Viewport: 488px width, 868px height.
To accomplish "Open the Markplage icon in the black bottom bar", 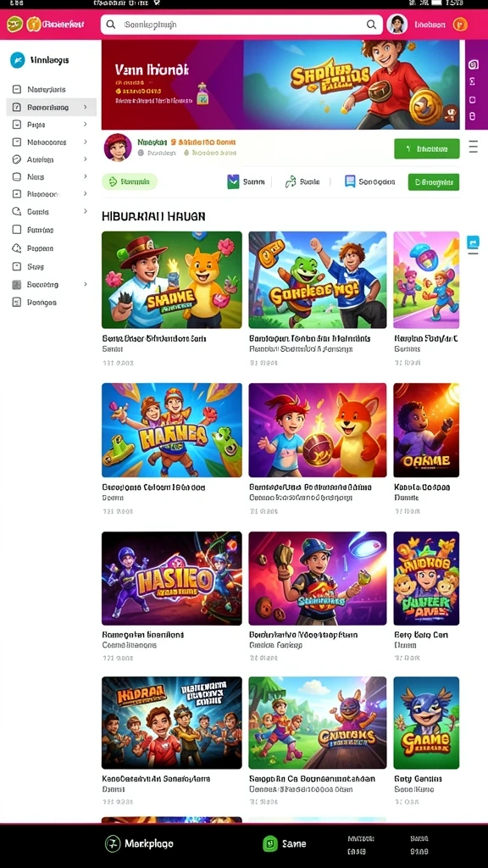I will coord(113,843).
